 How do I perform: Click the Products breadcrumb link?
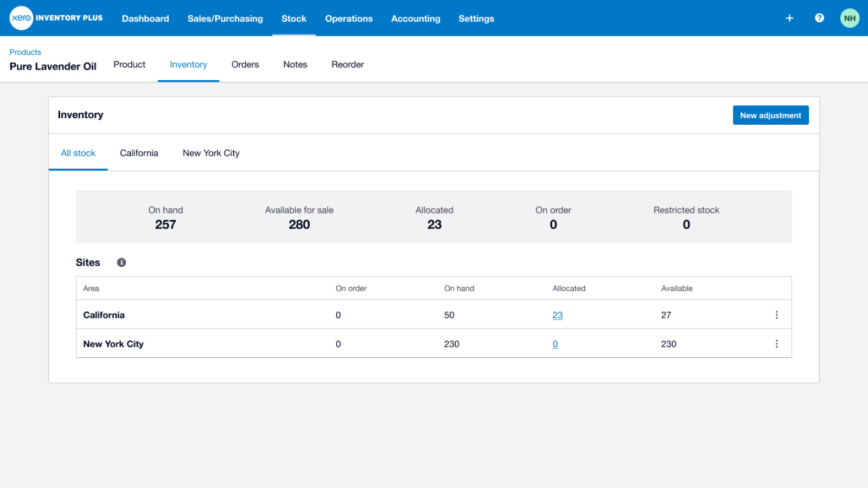25,52
